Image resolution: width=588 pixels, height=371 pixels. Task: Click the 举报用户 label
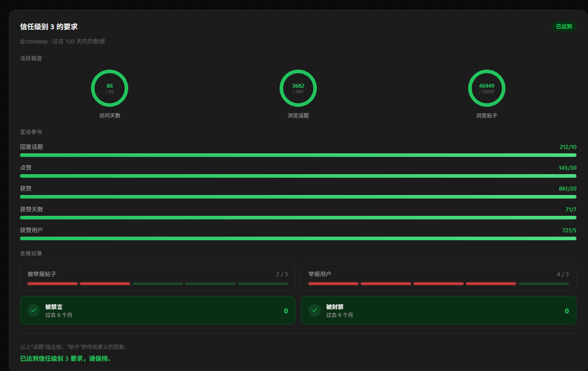click(x=320, y=274)
